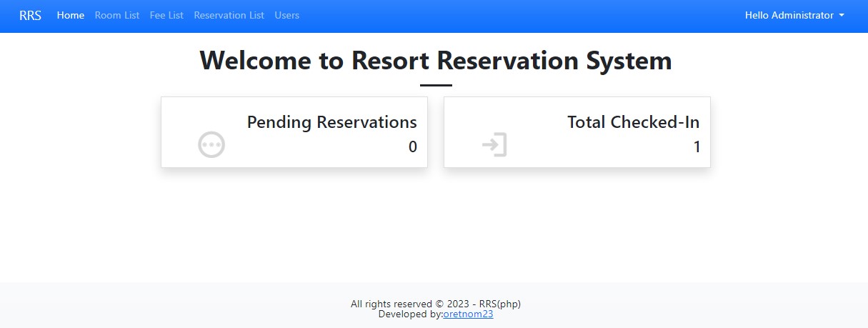Follow the oretnom23 developer link

click(468, 314)
